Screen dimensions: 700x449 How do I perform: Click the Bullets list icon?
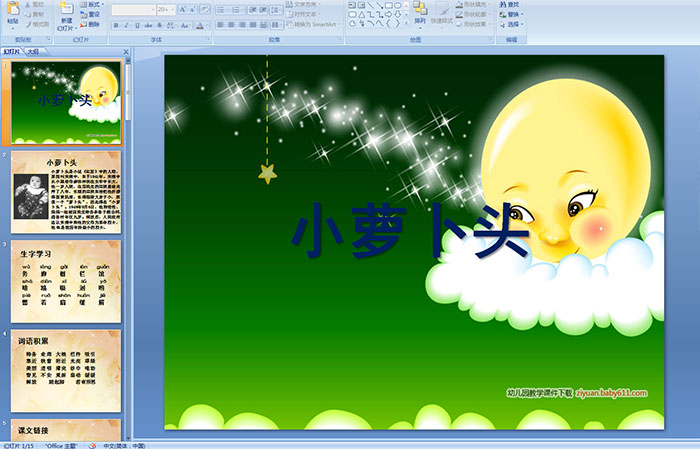[x=222, y=10]
